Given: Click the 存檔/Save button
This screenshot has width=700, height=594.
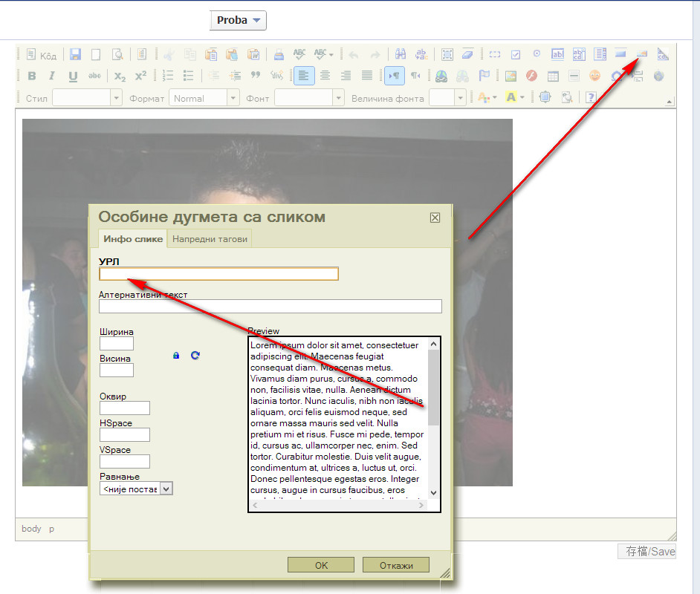Looking at the screenshot, I should coord(647,552).
